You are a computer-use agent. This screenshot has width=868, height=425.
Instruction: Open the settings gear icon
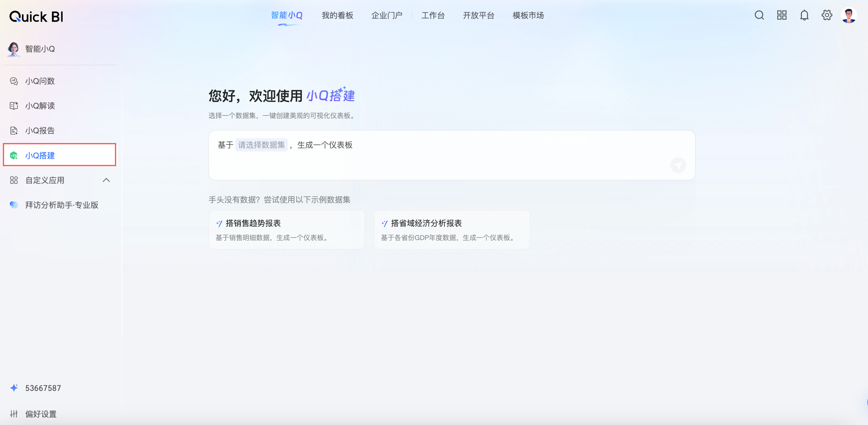coord(827,15)
